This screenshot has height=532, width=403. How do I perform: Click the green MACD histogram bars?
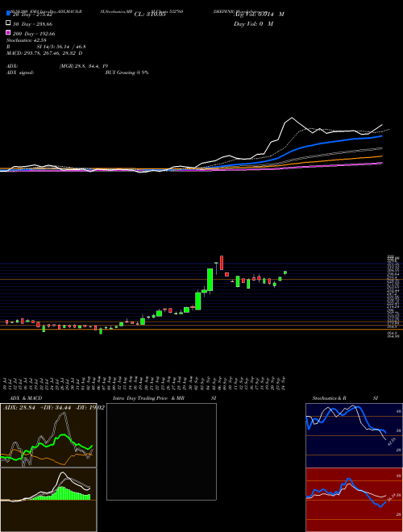tap(61, 493)
